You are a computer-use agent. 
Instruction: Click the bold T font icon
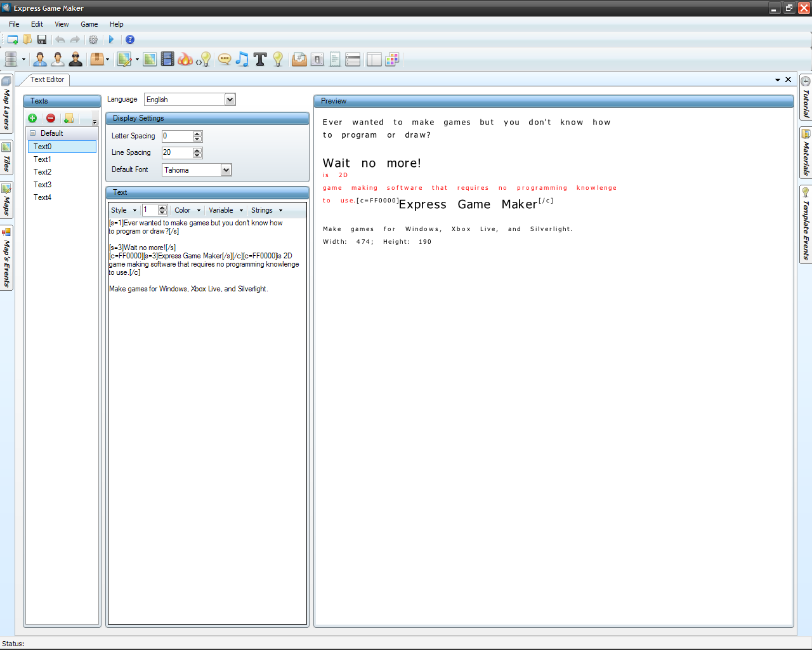(260, 59)
